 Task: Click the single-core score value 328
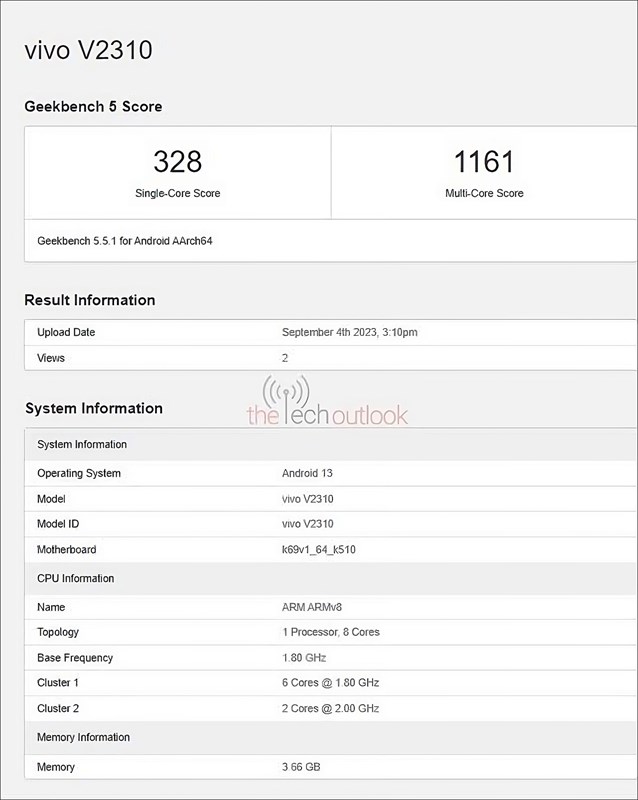pyautogui.click(x=178, y=161)
